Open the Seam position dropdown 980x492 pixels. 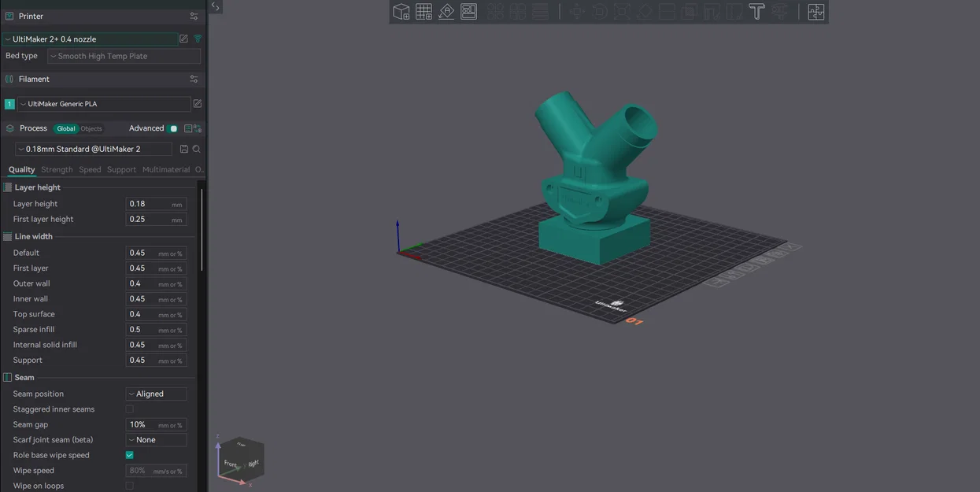(155, 393)
